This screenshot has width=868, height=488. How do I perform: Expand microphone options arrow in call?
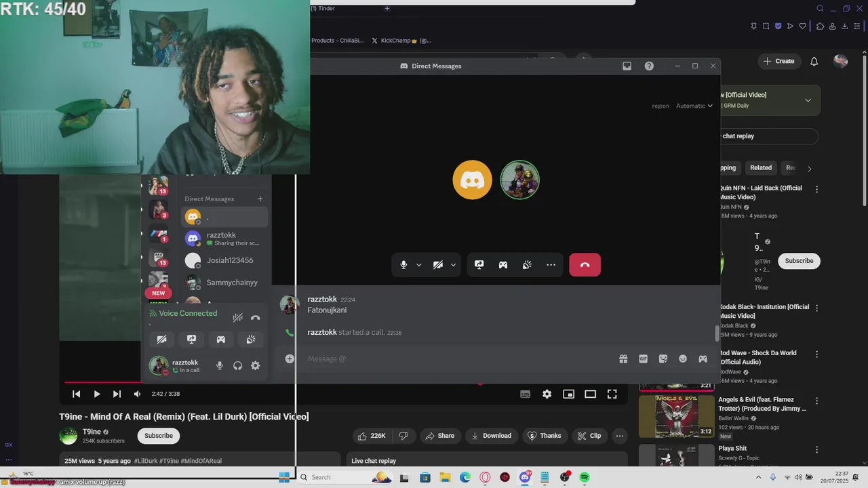coord(418,265)
